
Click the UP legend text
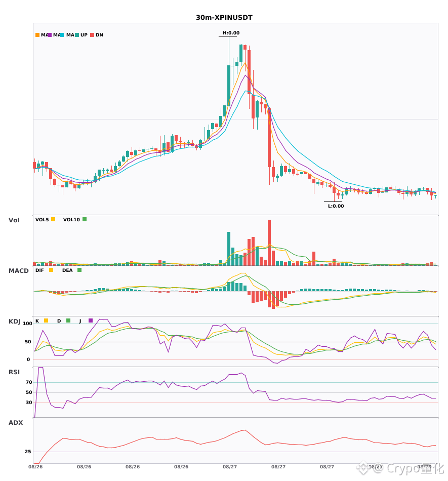tap(84, 35)
